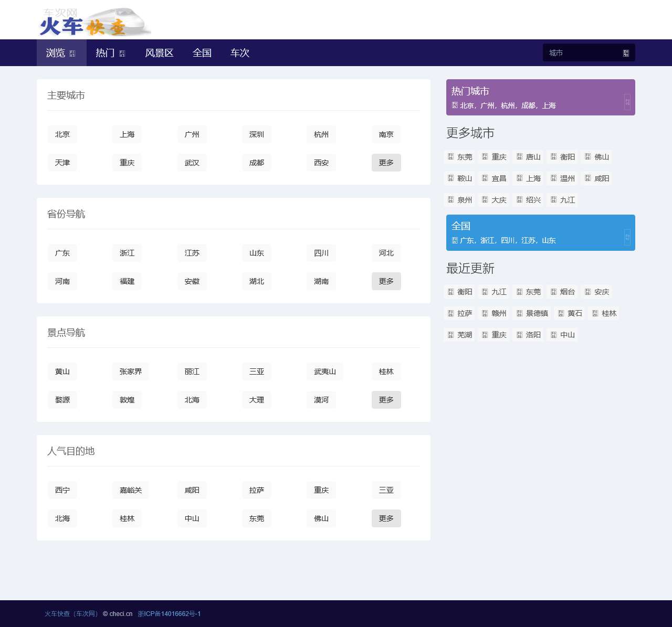Click the city icon beside 东莞 in 更多城市
The image size is (672, 627).
pos(451,156)
